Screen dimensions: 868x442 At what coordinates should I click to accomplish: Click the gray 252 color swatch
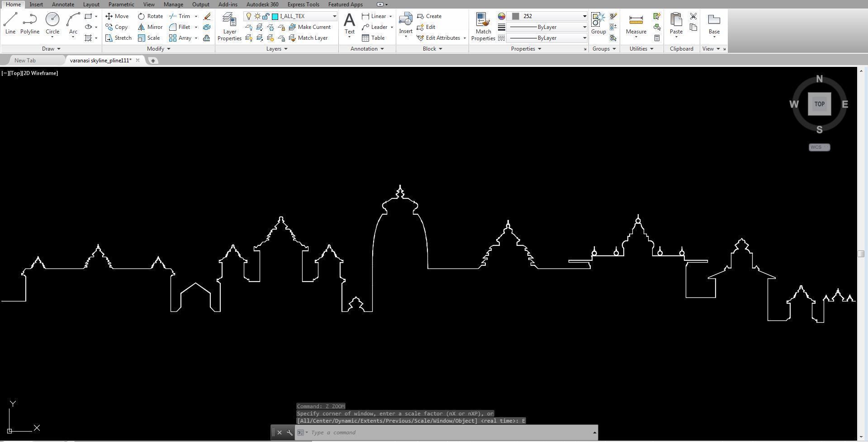point(516,16)
